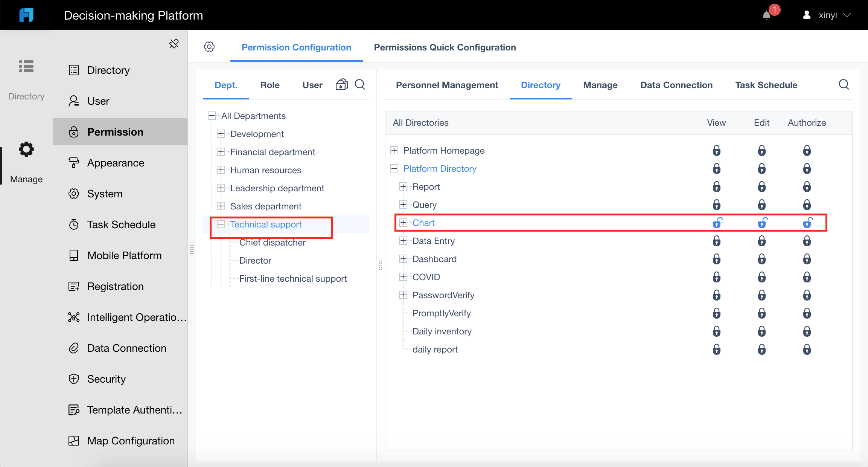Select the Chief dispatcher position
This screenshot has height=467, width=868.
click(x=273, y=243)
